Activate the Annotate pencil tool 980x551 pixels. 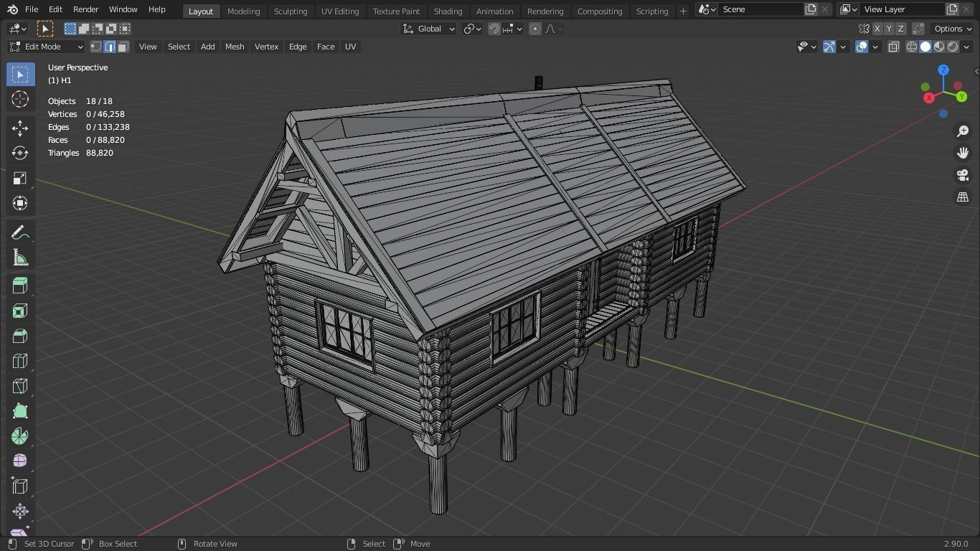tap(20, 233)
